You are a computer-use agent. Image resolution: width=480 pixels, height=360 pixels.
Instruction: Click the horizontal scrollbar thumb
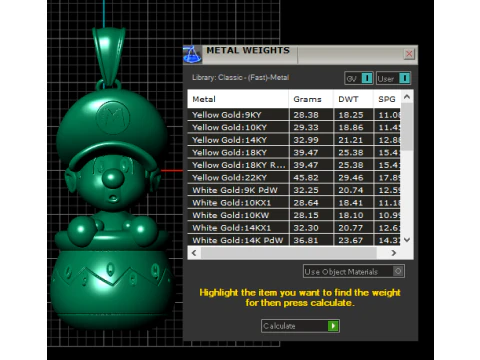pyautogui.click(x=289, y=253)
